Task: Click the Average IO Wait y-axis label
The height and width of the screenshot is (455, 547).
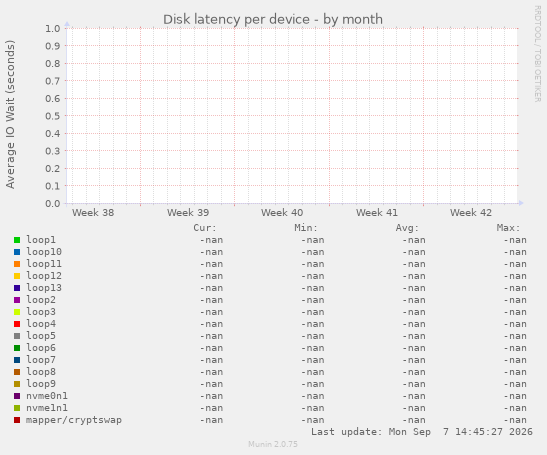Action: (x=10, y=114)
